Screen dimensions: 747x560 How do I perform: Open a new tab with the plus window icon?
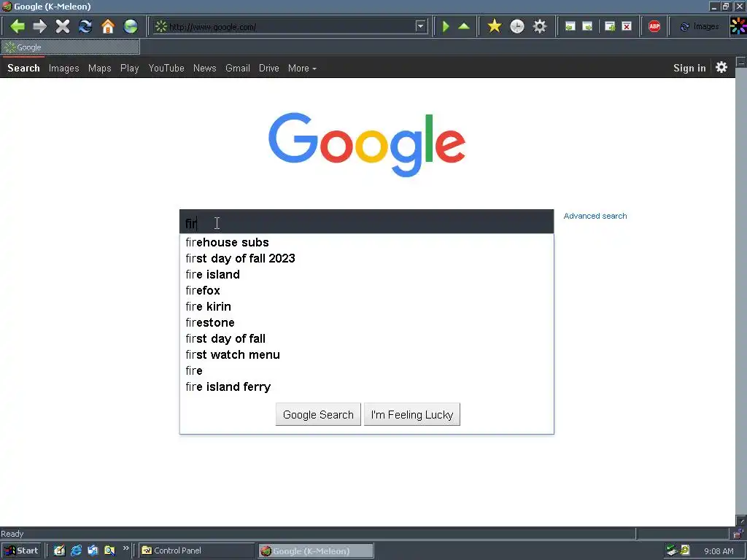point(610,26)
